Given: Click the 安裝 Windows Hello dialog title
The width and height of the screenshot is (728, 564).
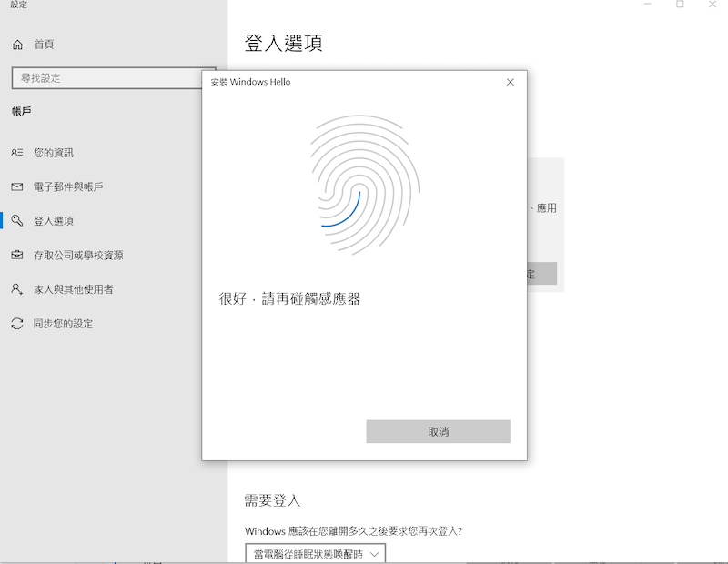Looking at the screenshot, I should (x=251, y=82).
